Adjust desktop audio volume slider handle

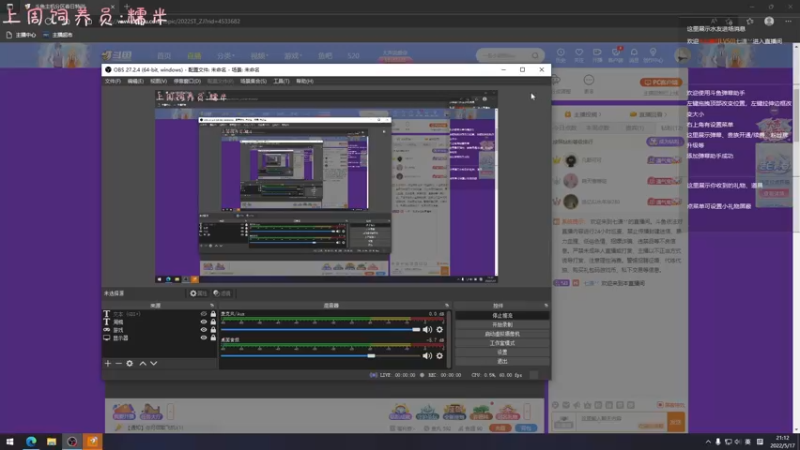pos(371,356)
